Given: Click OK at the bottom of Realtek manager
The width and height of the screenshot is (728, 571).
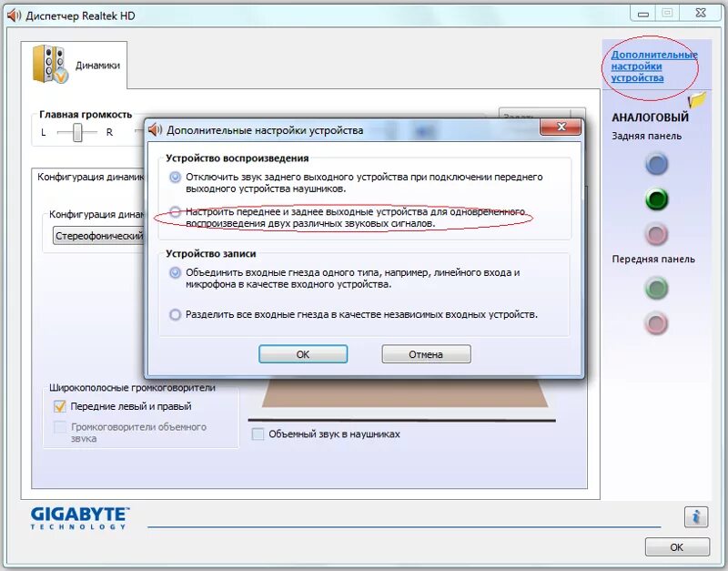Looking at the screenshot, I should (x=677, y=547).
